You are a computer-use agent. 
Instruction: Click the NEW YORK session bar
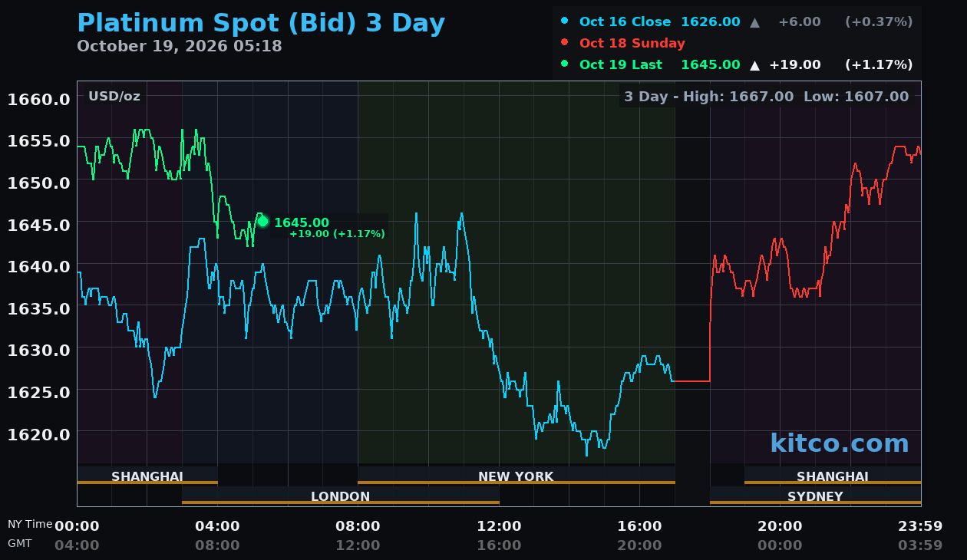(x=517, y=476)
